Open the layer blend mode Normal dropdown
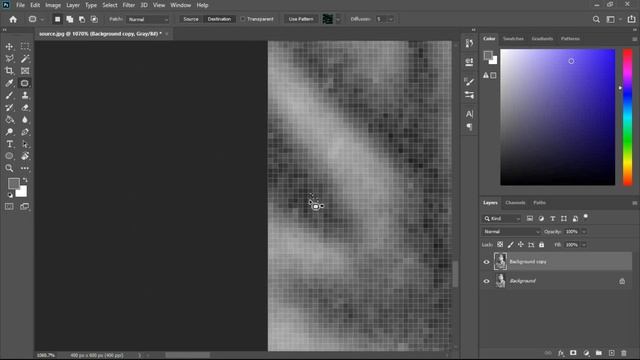 (x=511, y=232)
